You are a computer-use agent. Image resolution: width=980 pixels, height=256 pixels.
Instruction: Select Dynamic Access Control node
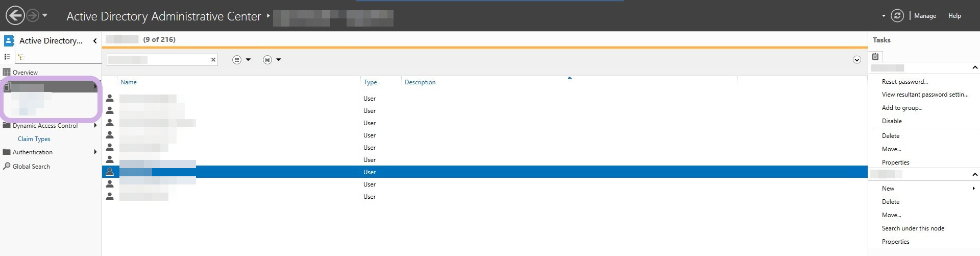click(45, 126)
